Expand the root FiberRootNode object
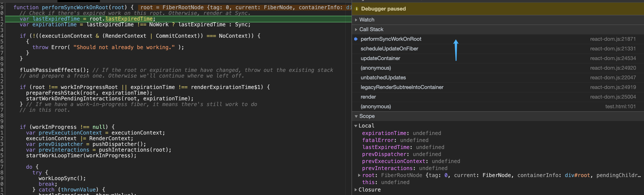644x195 pixels. [x=359, y=175]
